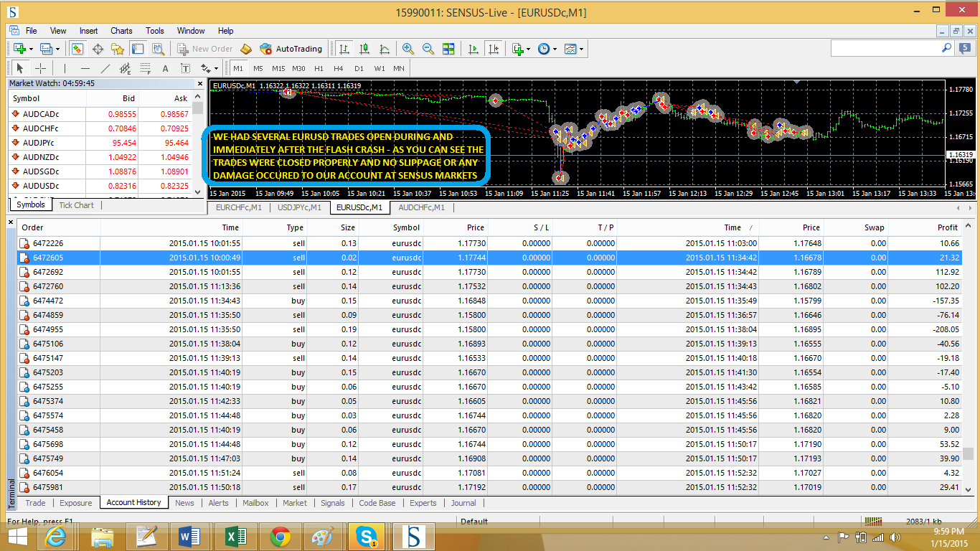This screenshot has height=551, width=980.
Task: Select the Text Label tool
Action: (x=185, y=68)
